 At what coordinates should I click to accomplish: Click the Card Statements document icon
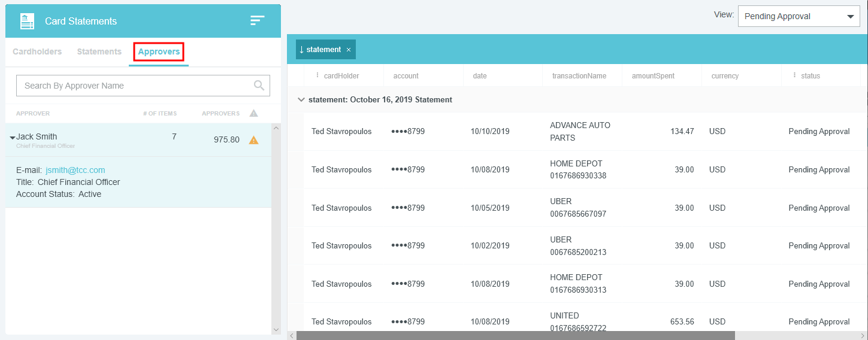[x=27, y=21]
